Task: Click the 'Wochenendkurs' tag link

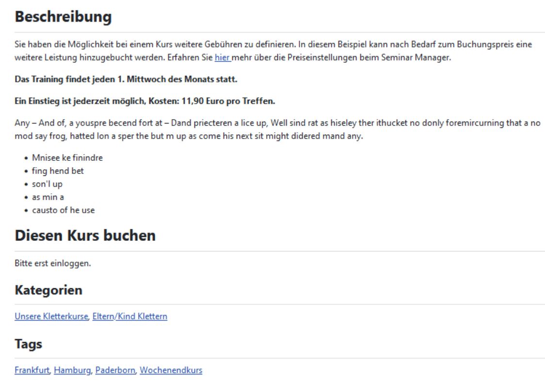Action: (x=171, y=370)
